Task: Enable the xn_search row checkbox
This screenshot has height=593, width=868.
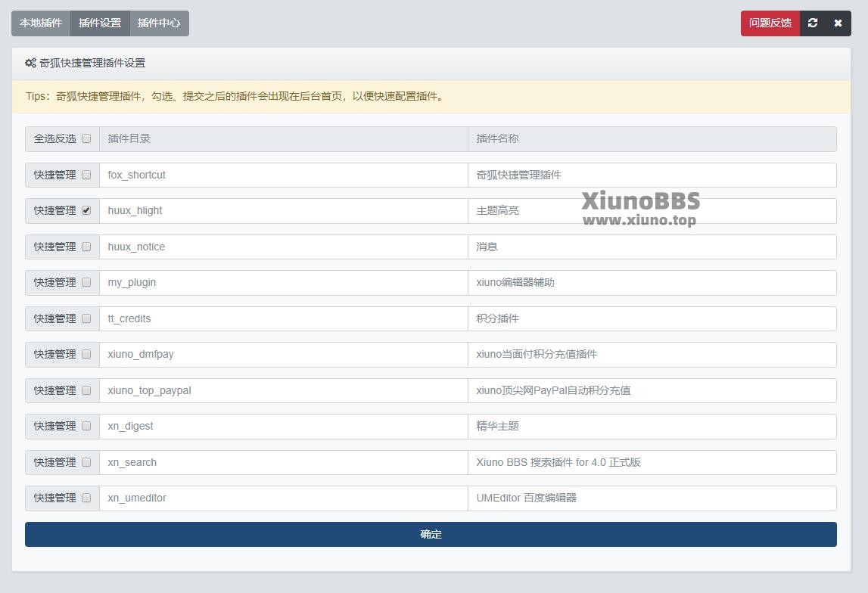Action: [x=86, y=462]
